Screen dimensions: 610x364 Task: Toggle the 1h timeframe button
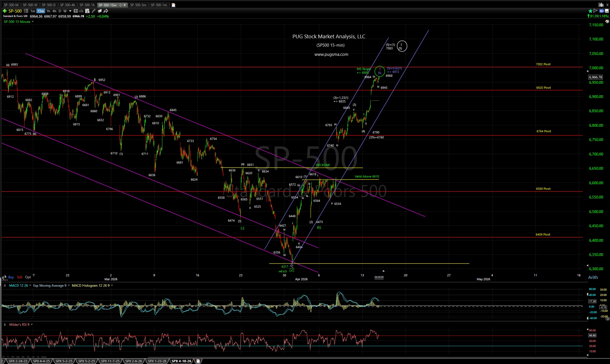coord(48,11)
